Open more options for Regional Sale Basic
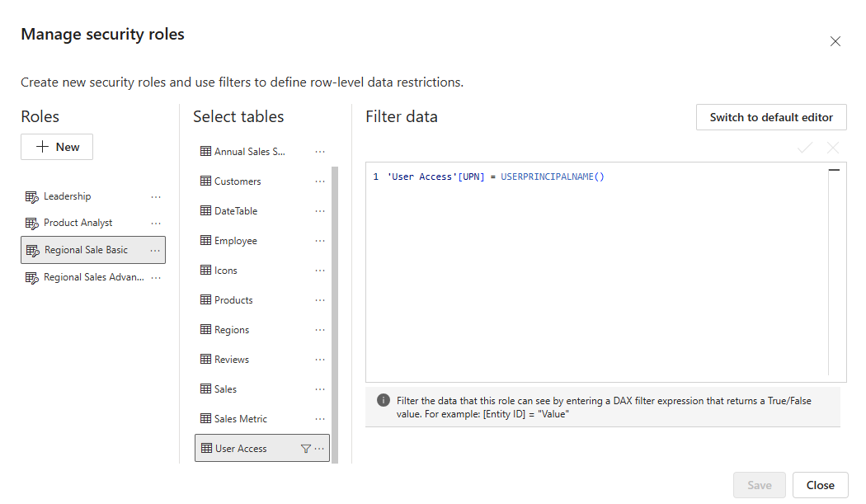The height and width of the screenshot is (504, 866). click(x=155, y=250)
